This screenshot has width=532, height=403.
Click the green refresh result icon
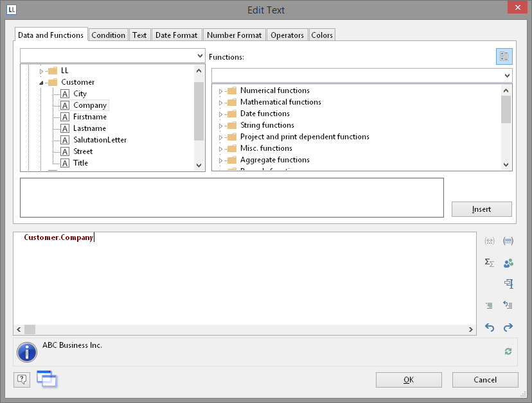coord(509,351)
